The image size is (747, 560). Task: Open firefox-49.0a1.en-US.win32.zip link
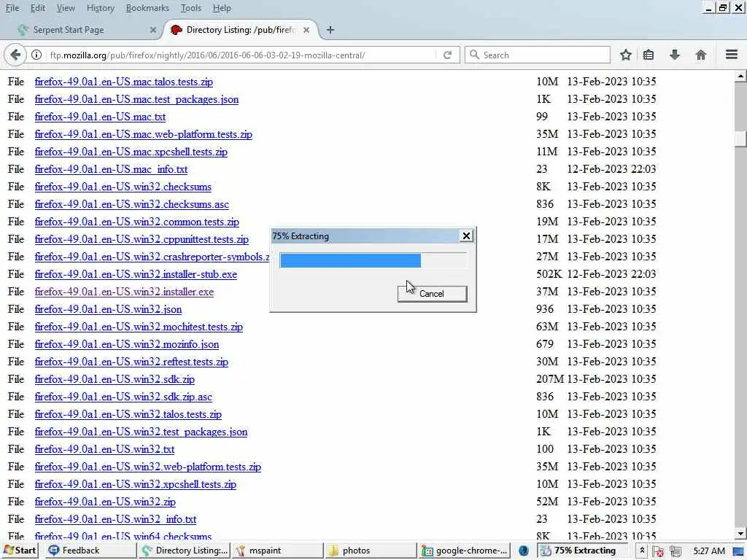click(105, 502)
